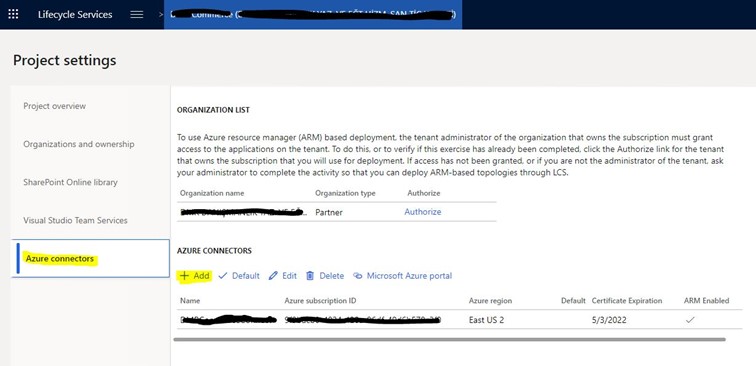The height and width of the screenshot is (366, 756).
Task: Open the app launcher waffle icon
Action: click(14, 14)
